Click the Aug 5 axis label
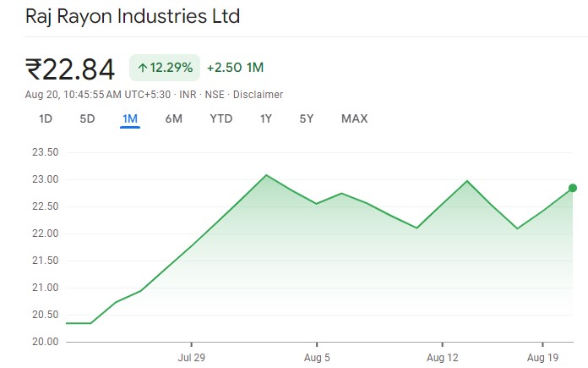The height and width of the screenshot is (368, 588). point(317,358)
